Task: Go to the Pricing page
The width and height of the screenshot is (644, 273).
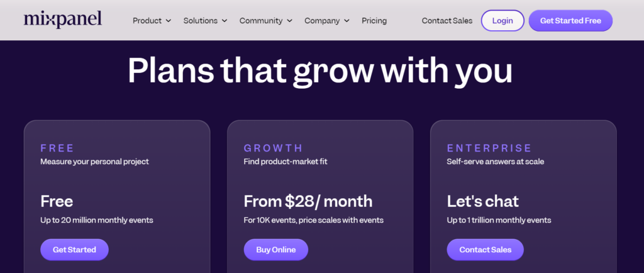Action: point(374,21)
